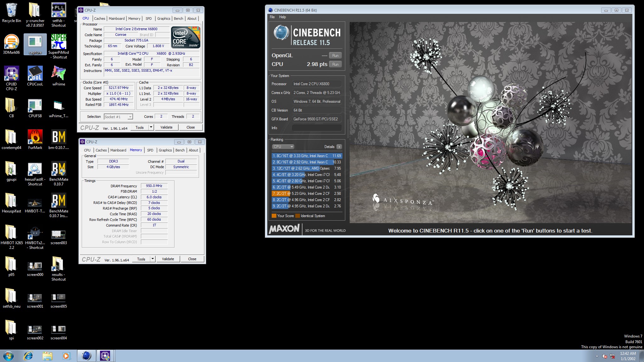Select the SPD tab in the top CPU-Z
Viewport: 644px width, 362px height.
click(149, 19)
